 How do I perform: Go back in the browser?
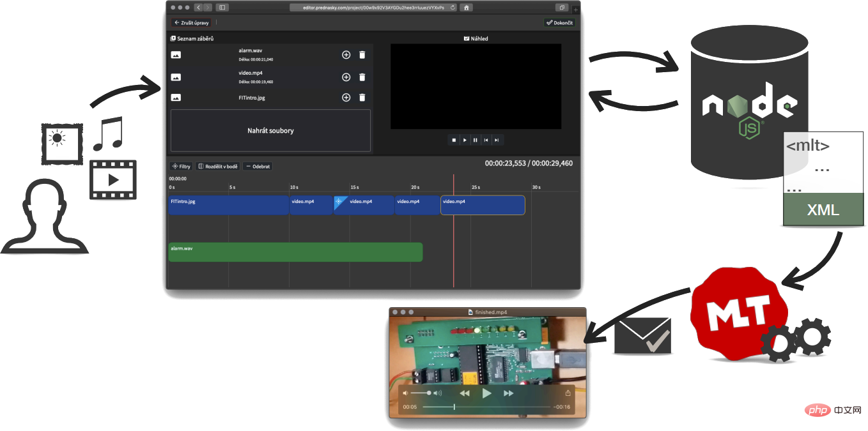coord(198,8)
